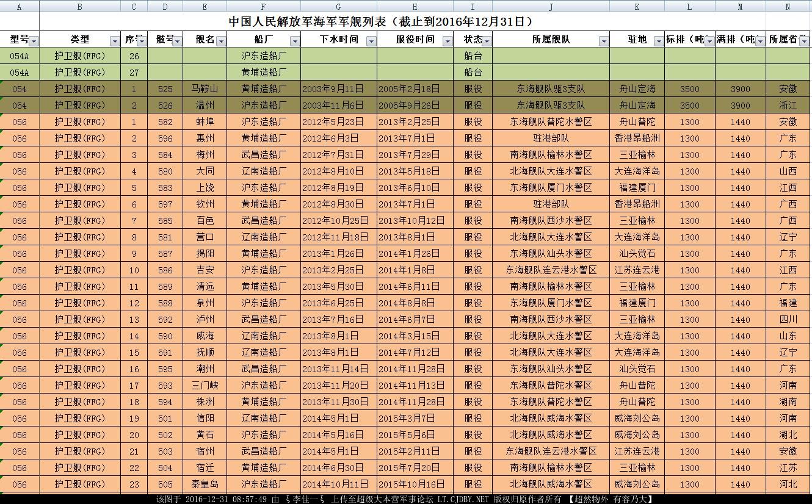Screen dimensions: 812x504
Task: Select hull number cell 525
Action: point(165,88)
